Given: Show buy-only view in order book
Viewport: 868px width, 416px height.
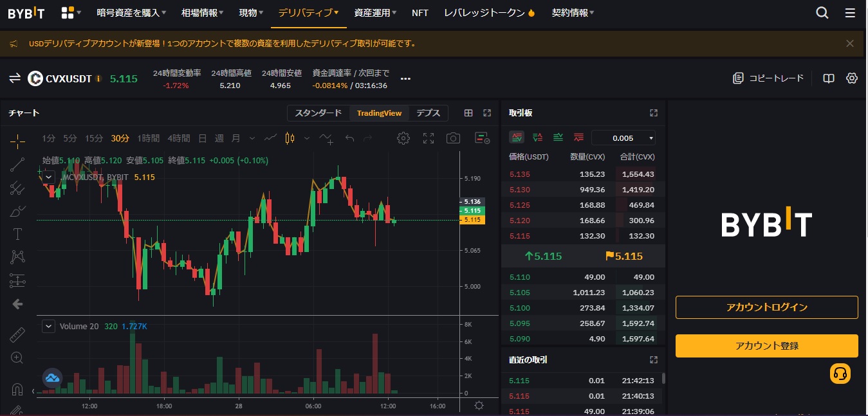Looking at the screenshot, I should pos(558,137).
